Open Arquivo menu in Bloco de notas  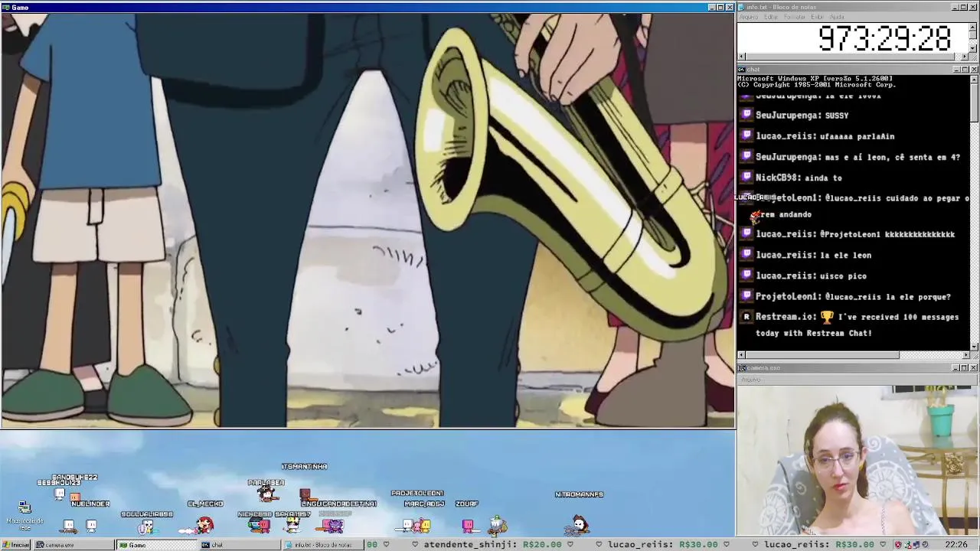click(x=748, y=17)
